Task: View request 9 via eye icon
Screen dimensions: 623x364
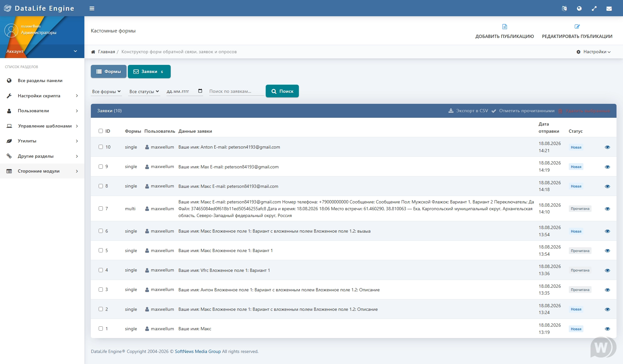Action: click(607, 167)
